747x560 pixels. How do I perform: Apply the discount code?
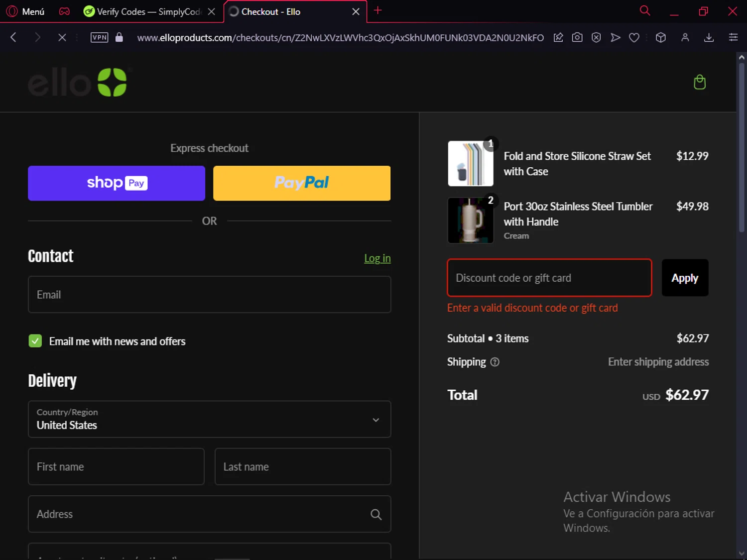(685, 278)
